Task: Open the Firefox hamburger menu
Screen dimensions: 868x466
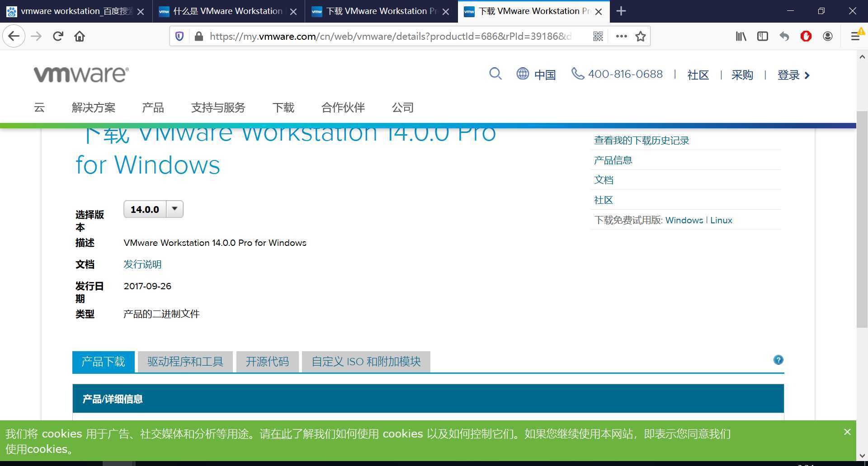Action: (855, 36)
